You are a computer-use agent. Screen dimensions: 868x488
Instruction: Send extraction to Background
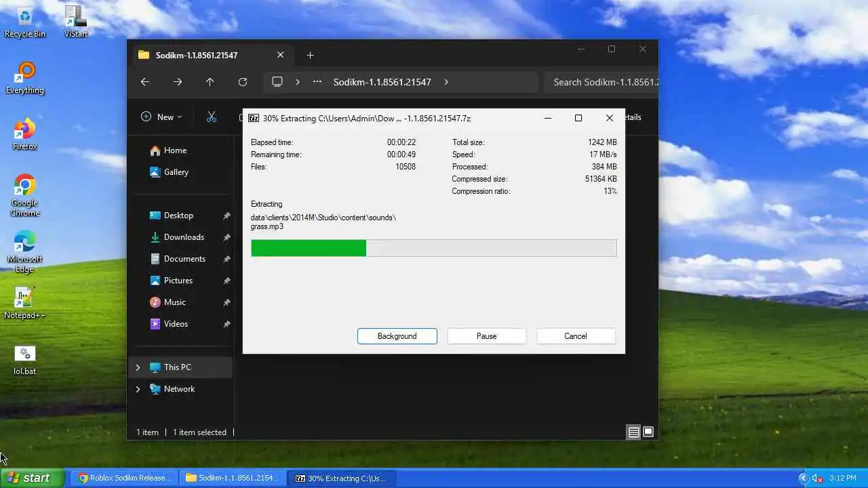pyautogui.click(x=397, y=336)
